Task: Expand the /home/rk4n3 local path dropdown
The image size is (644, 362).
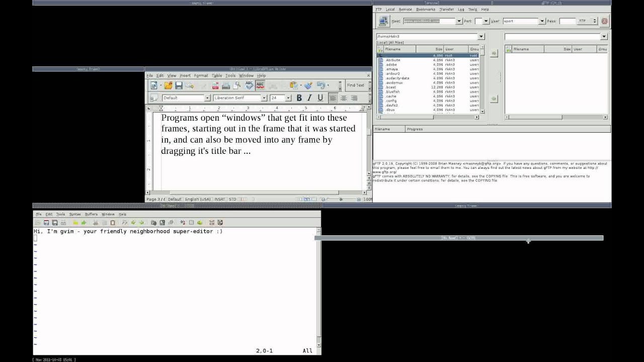Action: click(x=481, y=37)
